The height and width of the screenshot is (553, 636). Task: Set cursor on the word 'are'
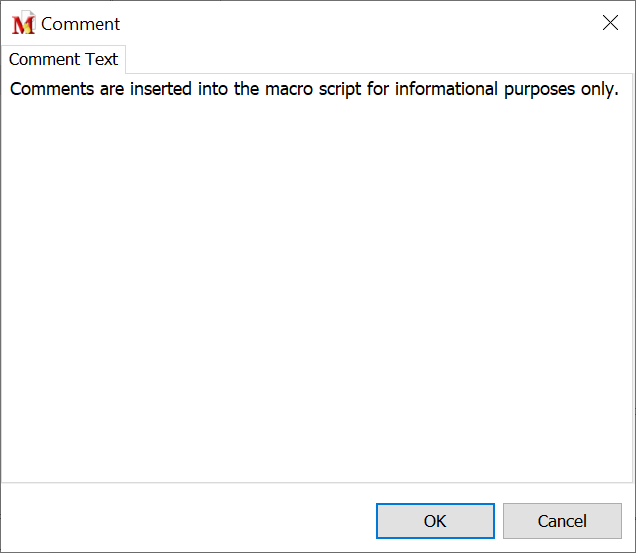pos(111,89)
